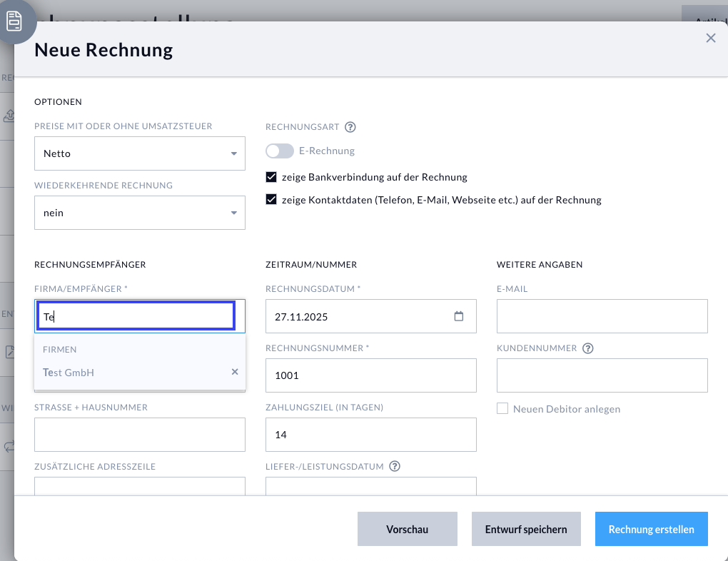This screenshot has width=728, height=561.
Task: Click the help icon beside Kundennummer
Action: pyautogui.click(x=588, y=348)
